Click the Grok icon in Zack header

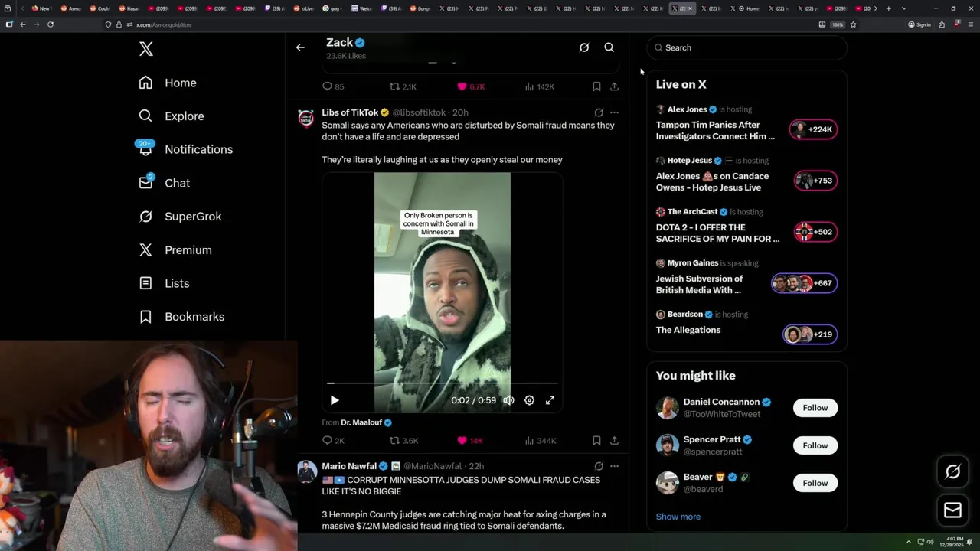tap(584, 47)
